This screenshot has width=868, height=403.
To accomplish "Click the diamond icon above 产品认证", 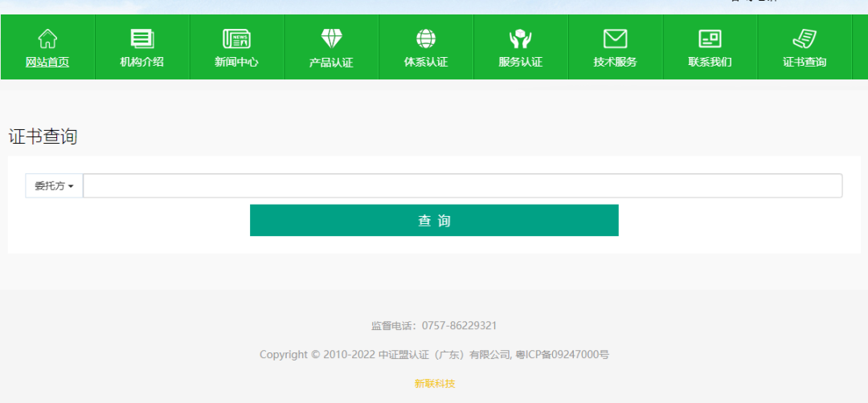I will (x=331, y=38).
